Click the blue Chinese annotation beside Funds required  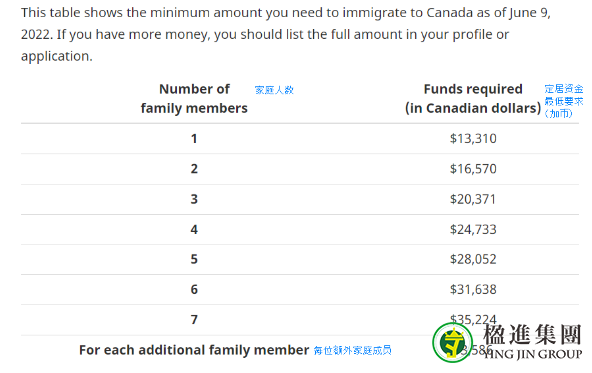click(564, 101)
